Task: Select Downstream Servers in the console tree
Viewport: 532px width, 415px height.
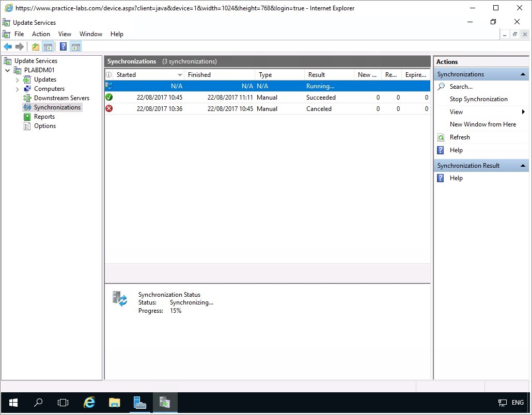Action: coord(61,98)
